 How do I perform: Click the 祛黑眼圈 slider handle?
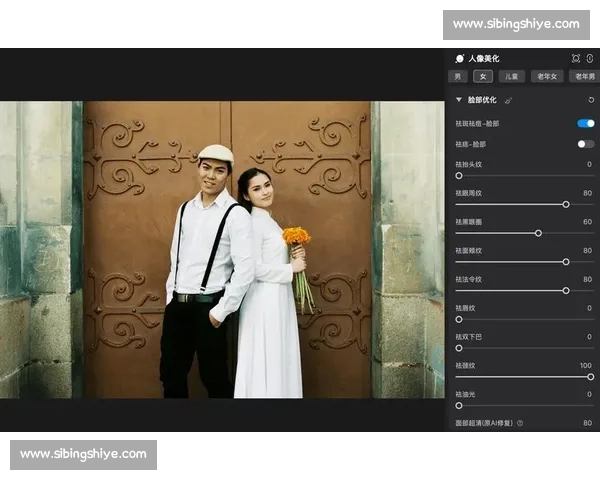(538, 233)
